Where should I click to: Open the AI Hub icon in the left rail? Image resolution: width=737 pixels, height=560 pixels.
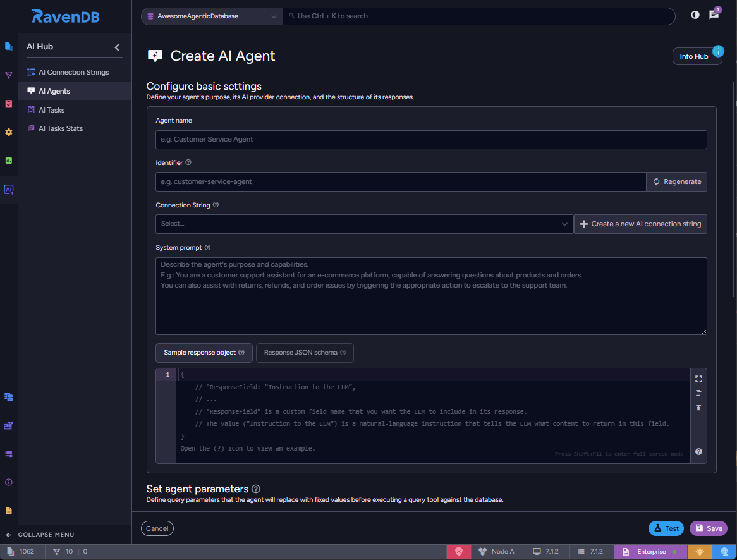8,189
